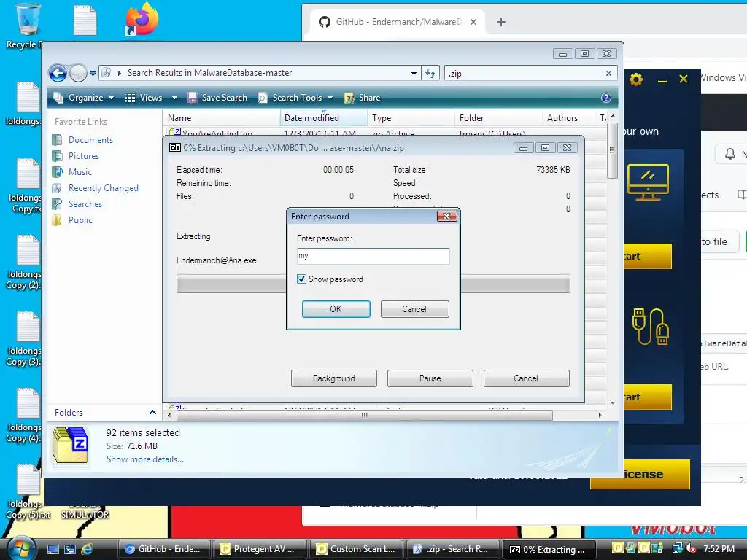This screenshot has width=747, height=560.
Task: Clear the .zip search box
Action: pyautogui.click(x=608, y=74)
